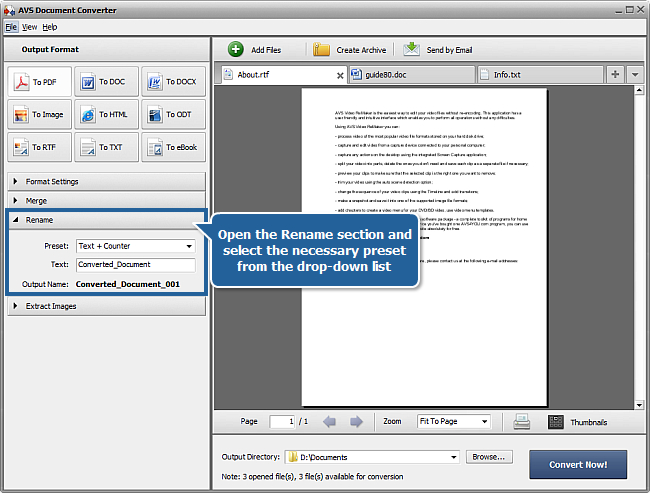This screenshot has height=493, width=650.
Task: Open the tab list dropdown arrow
Action: pyautogui.click(x=635, y=75)
